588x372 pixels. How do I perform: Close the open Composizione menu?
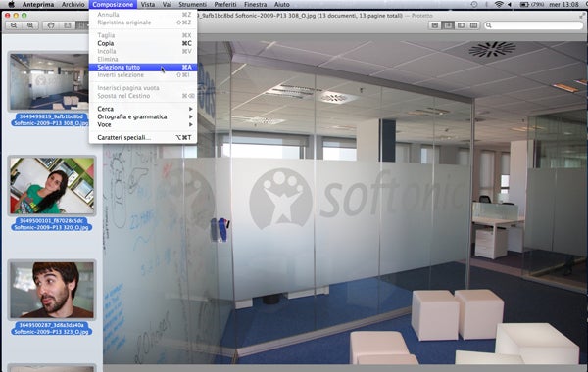tap(113, 5)
